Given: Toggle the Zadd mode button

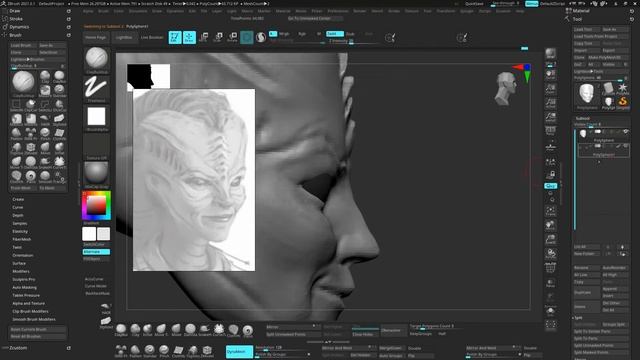Looking at the screenshot, I should click(335, 34).
